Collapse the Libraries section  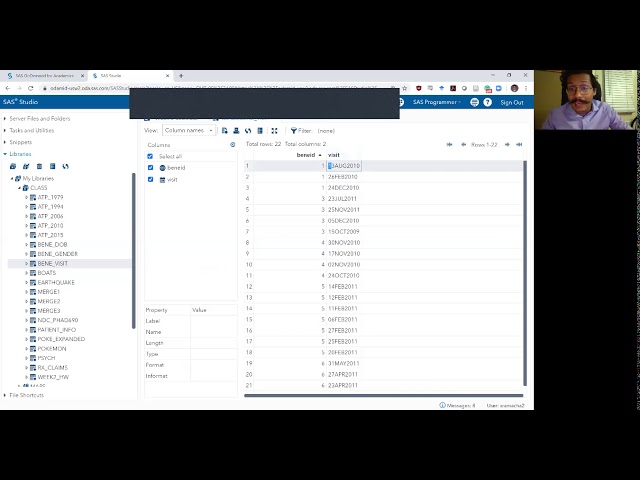click(5, 154)
